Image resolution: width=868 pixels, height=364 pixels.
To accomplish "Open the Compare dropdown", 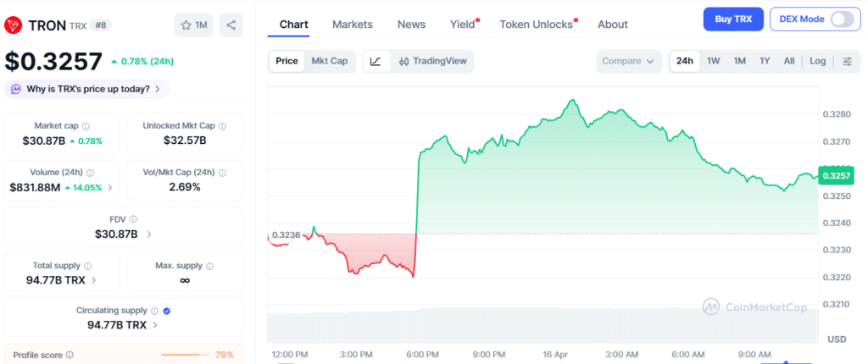I will (x=629, y=61).
